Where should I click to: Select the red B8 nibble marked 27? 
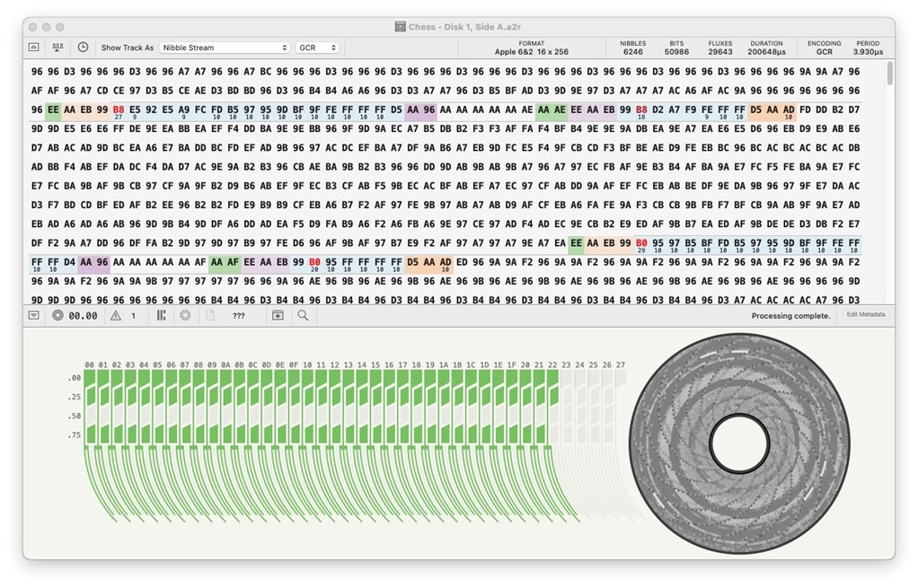coord(119,111)
